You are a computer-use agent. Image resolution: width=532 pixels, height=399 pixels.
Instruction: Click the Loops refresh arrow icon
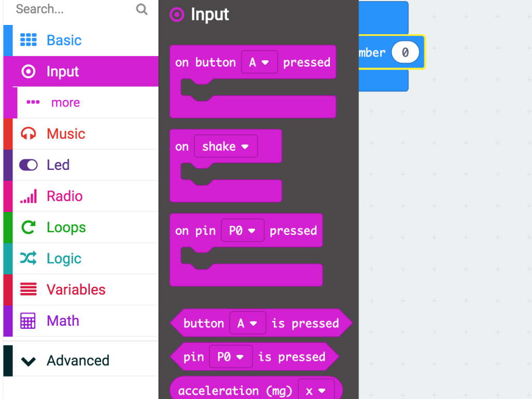tap(29, 227)
